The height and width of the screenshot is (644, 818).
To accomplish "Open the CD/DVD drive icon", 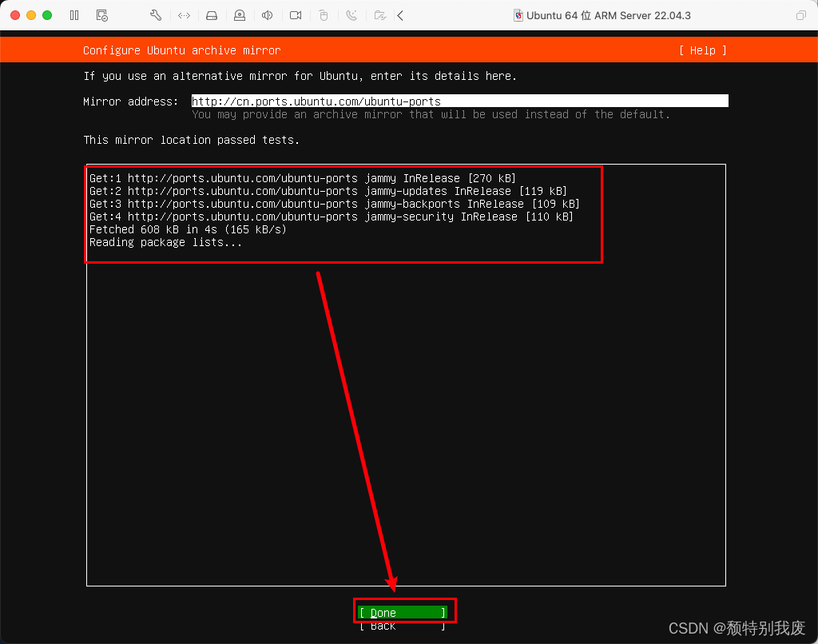I will (240, 16).
